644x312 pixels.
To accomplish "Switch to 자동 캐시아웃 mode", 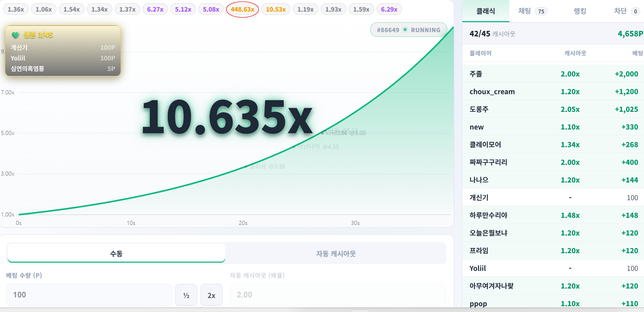I will click(336, 253).
